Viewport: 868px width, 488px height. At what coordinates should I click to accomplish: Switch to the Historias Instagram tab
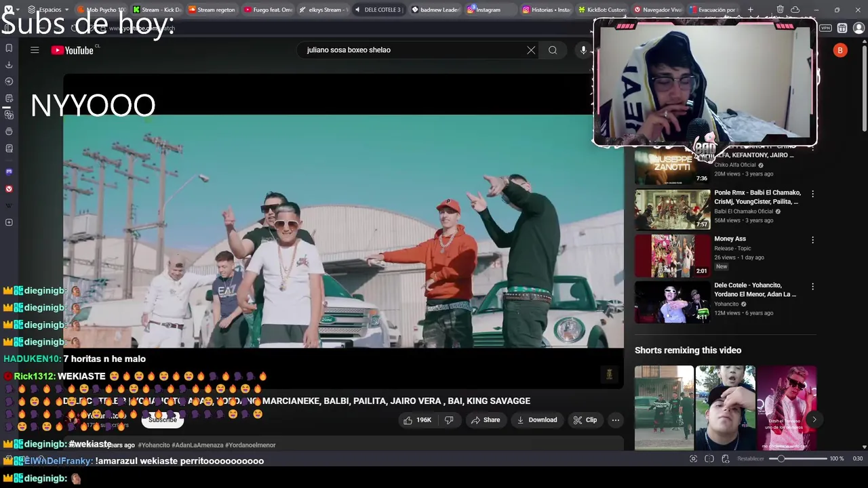pyautogui.click(x=546, y=9)
